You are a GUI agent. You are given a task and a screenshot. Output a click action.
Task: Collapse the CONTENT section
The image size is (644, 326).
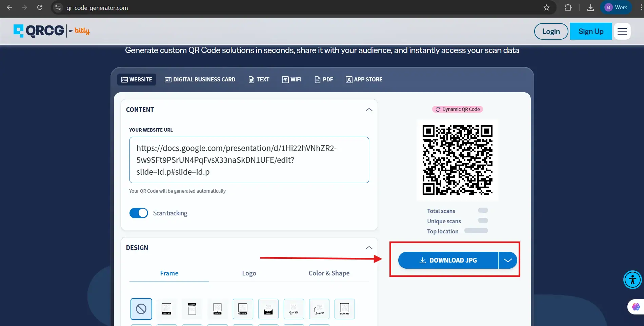(369, 110)
